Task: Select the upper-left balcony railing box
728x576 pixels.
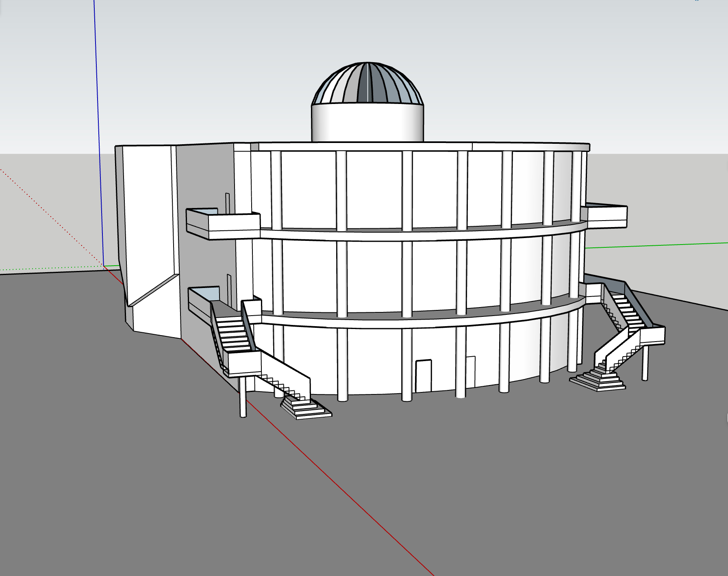Action: (x=223, y=223)
